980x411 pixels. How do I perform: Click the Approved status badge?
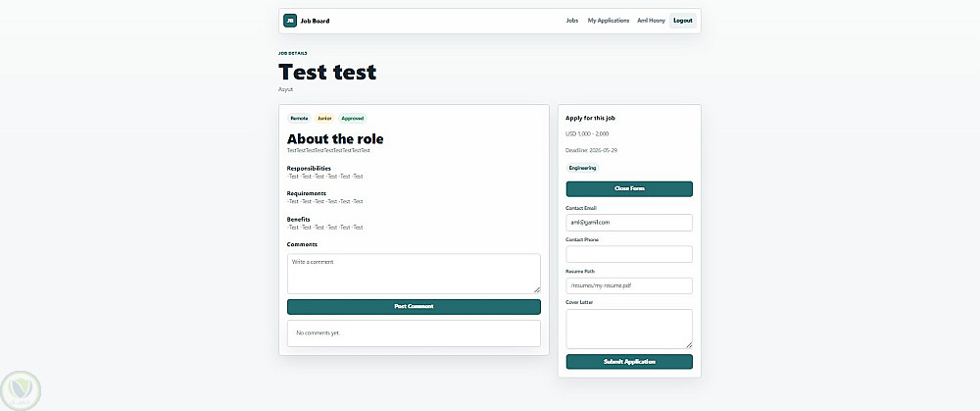click(353, 119)
